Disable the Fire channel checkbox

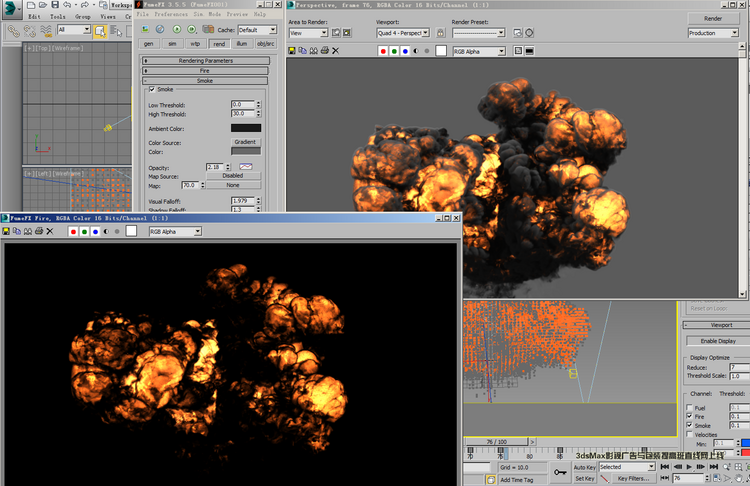tap(689, 416)
